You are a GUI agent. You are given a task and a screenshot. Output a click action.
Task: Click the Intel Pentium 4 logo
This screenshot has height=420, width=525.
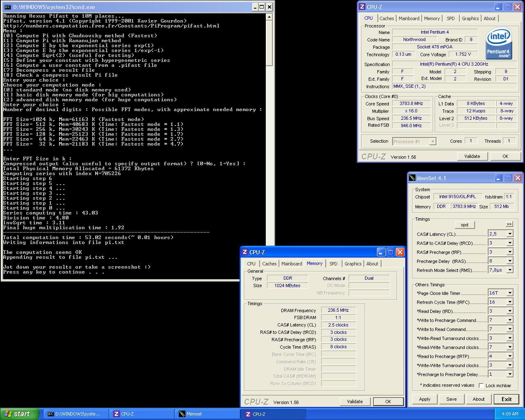pos(499,44)
